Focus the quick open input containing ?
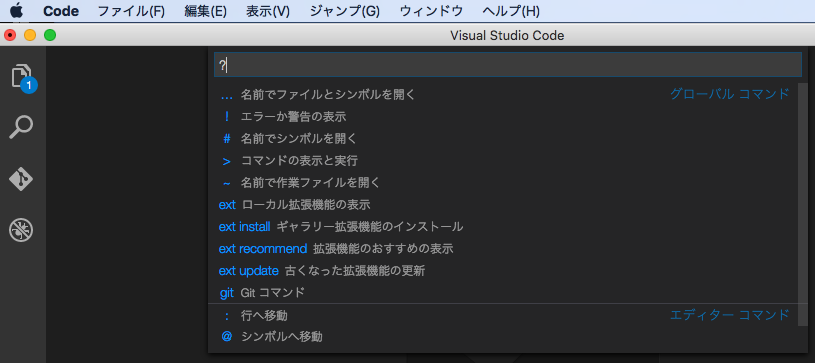Image resolution: width=815 pixels, height=363 pixels. coord(508,64)
